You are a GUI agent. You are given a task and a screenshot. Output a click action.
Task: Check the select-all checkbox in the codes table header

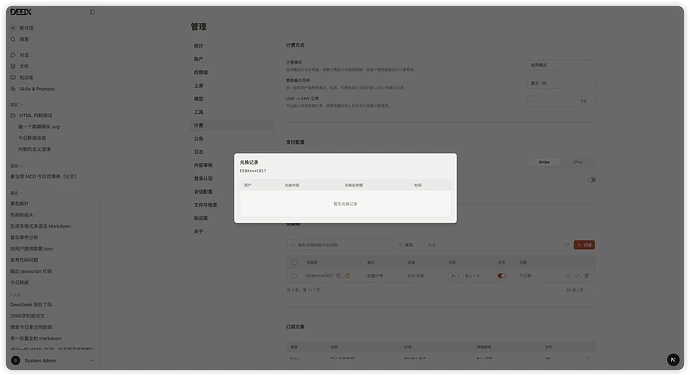point(294,262)
